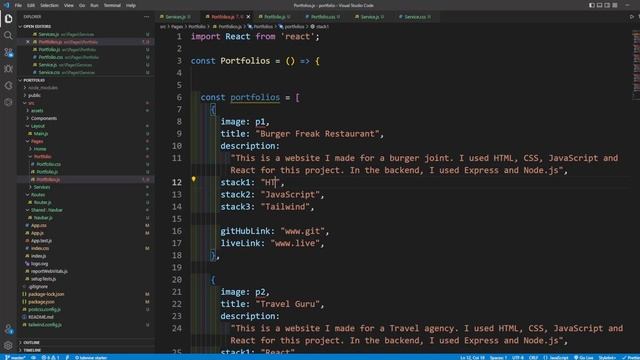640x360 pixels.
Task: Switch to the Portfolio.js editor tab
Action: pyautogui.click(x=274, y=17)
